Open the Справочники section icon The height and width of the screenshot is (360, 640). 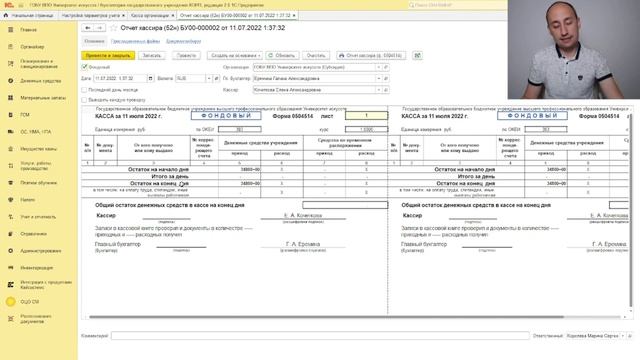pyautogui.click(x=11, y=234)
